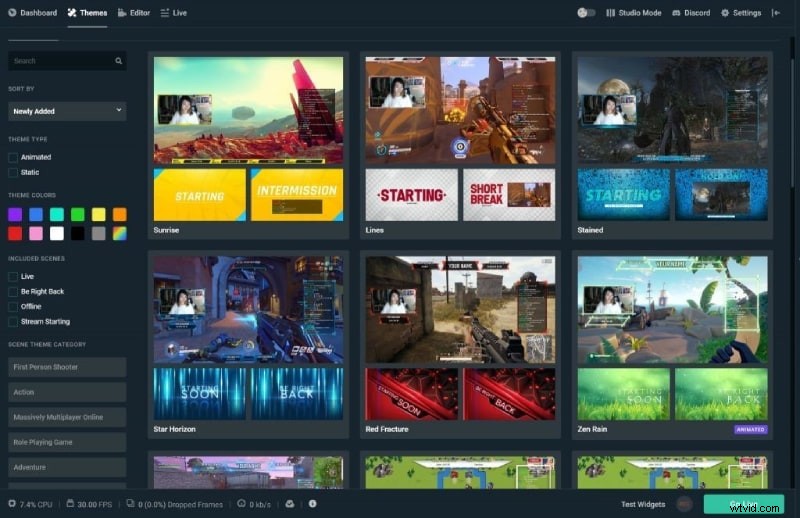This screenshot has height=518, width=800.
Task: Click the cloud backup status icon
Action: (x=290, y=504)
